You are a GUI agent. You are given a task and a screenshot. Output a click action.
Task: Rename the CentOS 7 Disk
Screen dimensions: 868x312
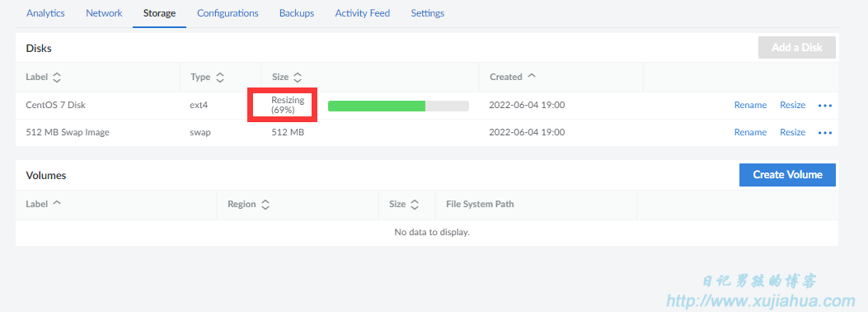tap(750, 106)
